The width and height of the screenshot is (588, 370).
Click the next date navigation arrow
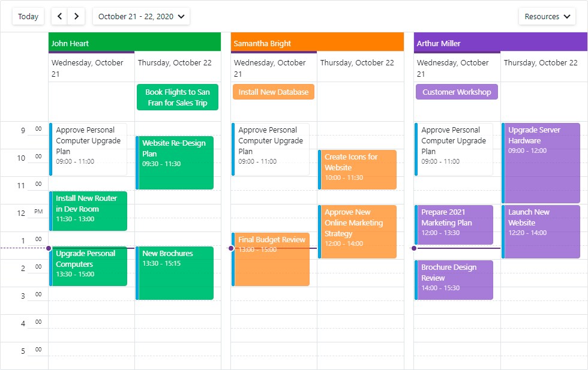76,16
